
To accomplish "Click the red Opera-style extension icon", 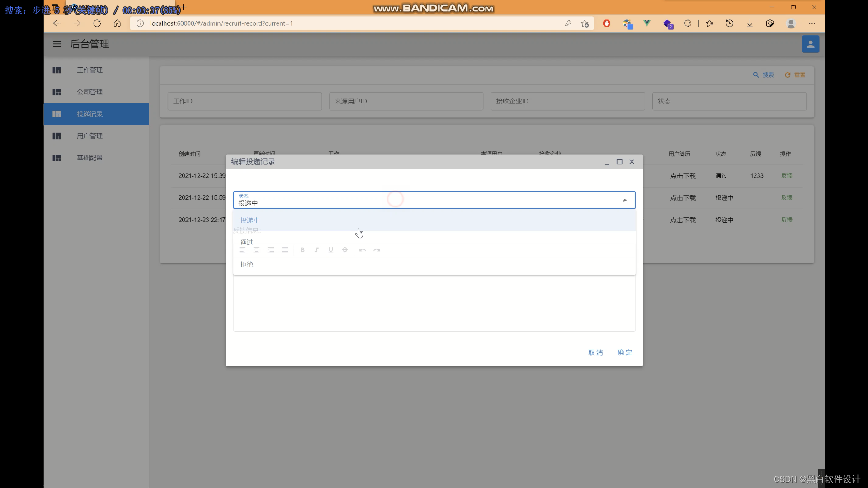I will pyautogui.click(x=607, y=23).
